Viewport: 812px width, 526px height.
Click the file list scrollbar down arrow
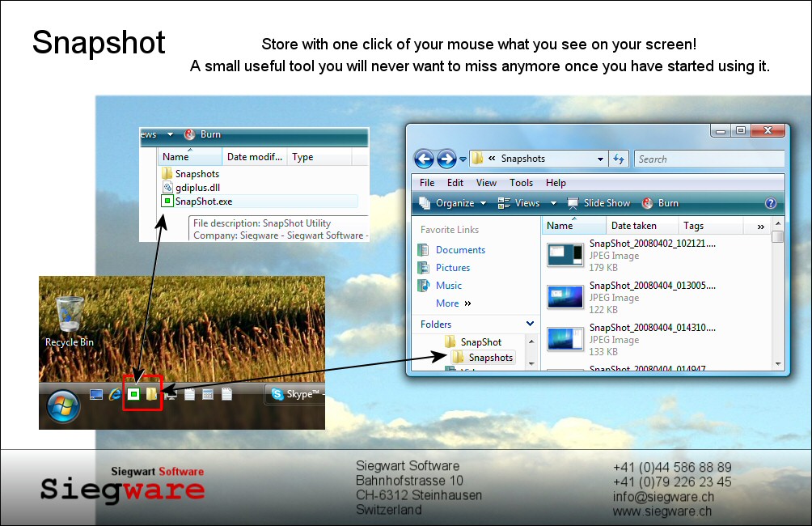point(777,364)
